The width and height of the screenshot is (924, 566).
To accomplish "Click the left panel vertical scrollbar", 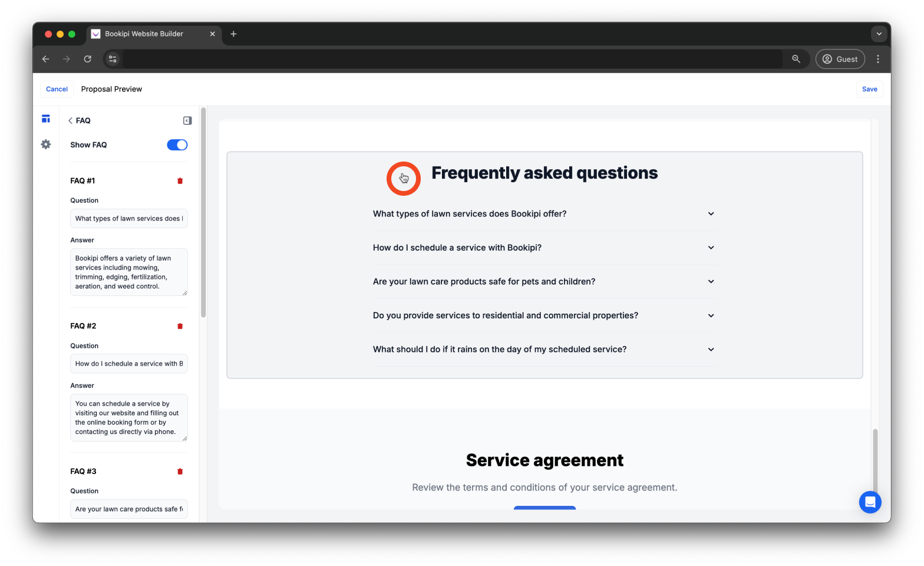I will pos(203,212).
